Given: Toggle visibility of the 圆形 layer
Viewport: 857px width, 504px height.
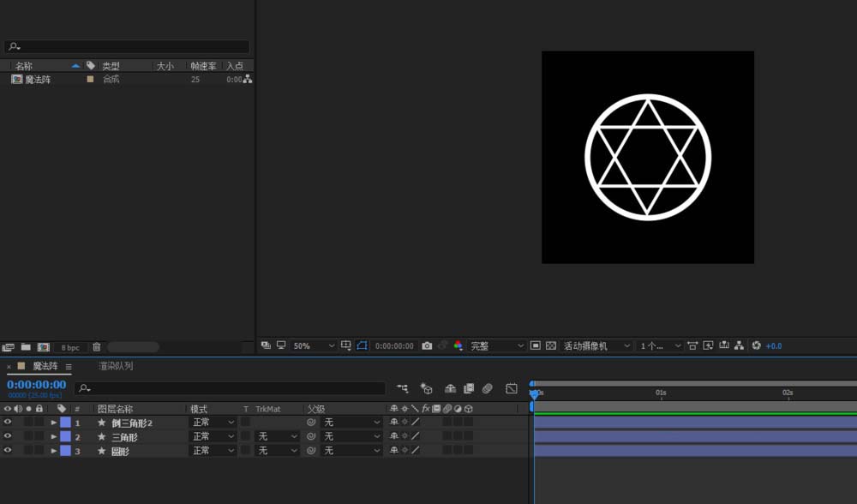Looking at the screenshot, I should [x=8, y=451].
